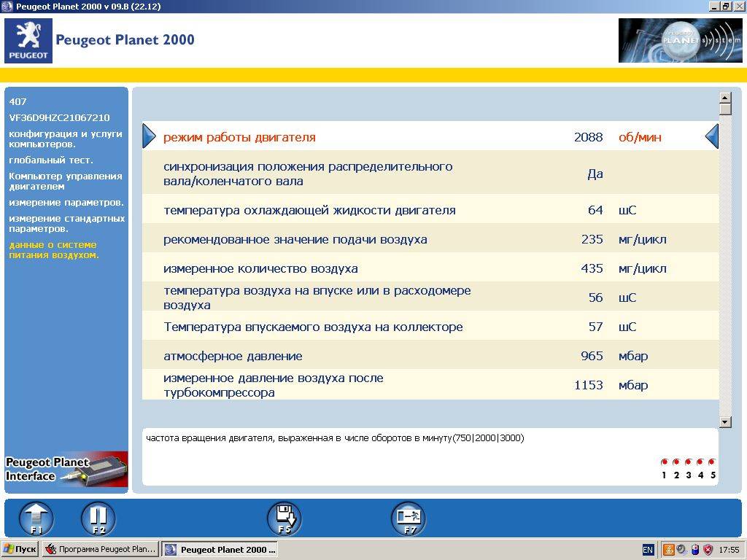This screenshot has height=560, width=747.
Task: Click the parameter list scroll-up arrow
Action: [724, 98]
